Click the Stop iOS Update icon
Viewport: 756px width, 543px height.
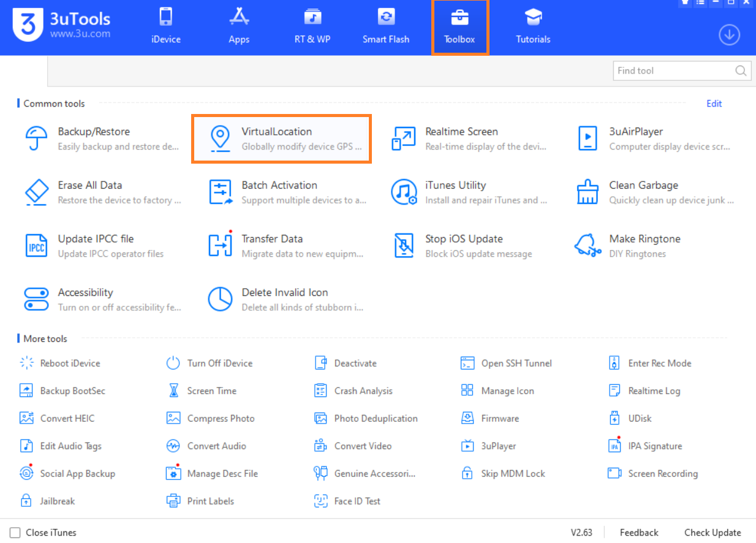(404, 246)
